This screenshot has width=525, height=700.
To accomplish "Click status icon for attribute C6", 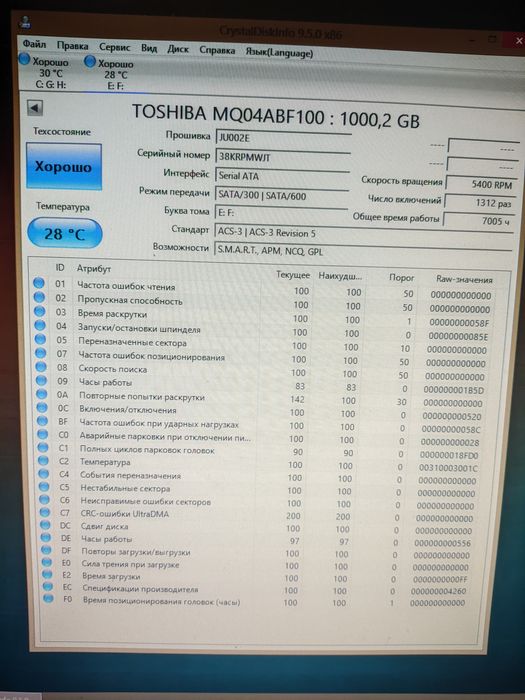I will click(45, 499).
